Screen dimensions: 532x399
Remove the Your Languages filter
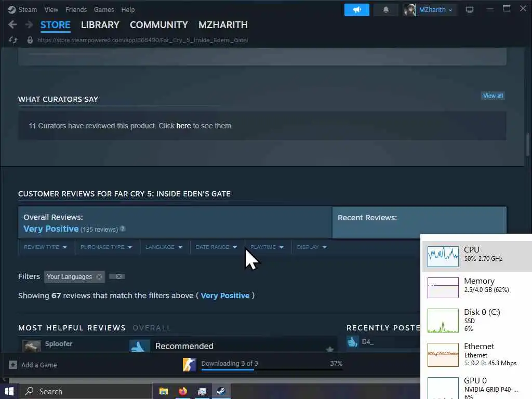[99, 277]
